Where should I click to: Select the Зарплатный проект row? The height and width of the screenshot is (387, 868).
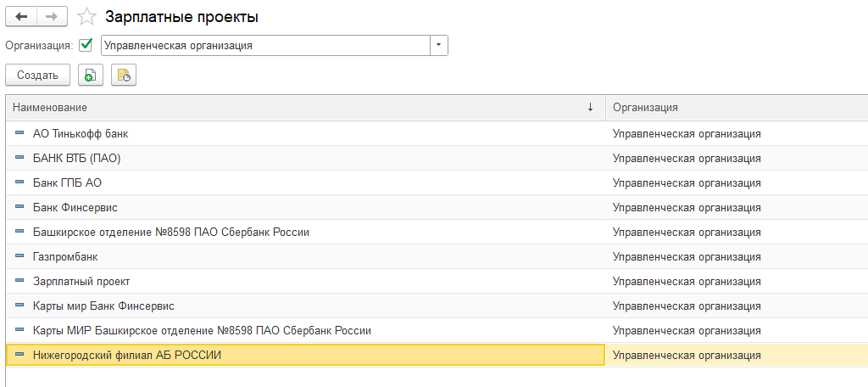pos(81,281)
